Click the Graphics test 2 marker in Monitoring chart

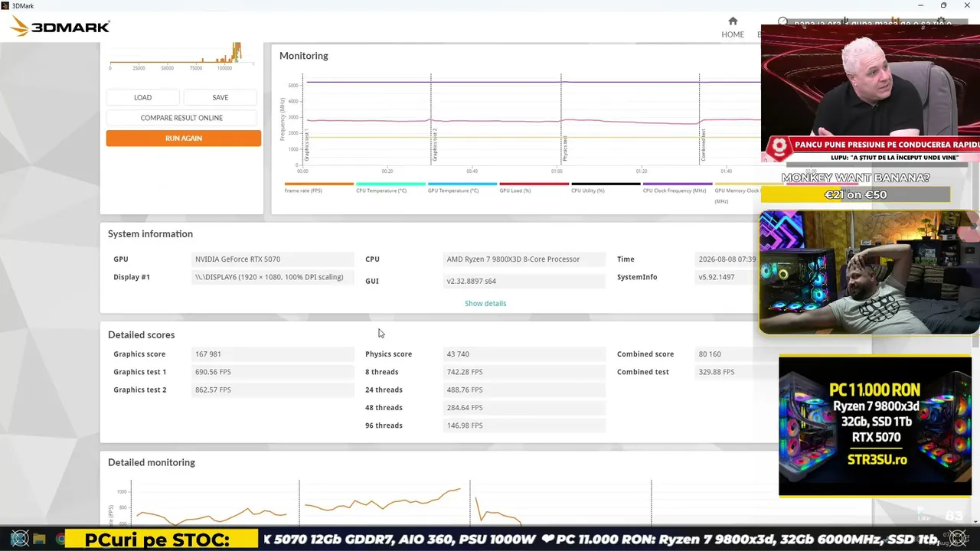pos(435,145)
